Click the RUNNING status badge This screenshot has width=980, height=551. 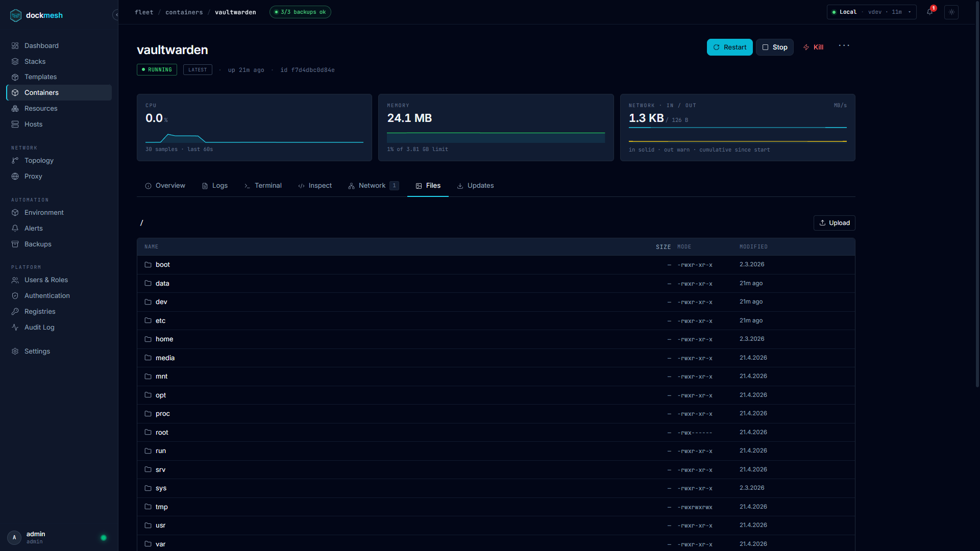157,69
